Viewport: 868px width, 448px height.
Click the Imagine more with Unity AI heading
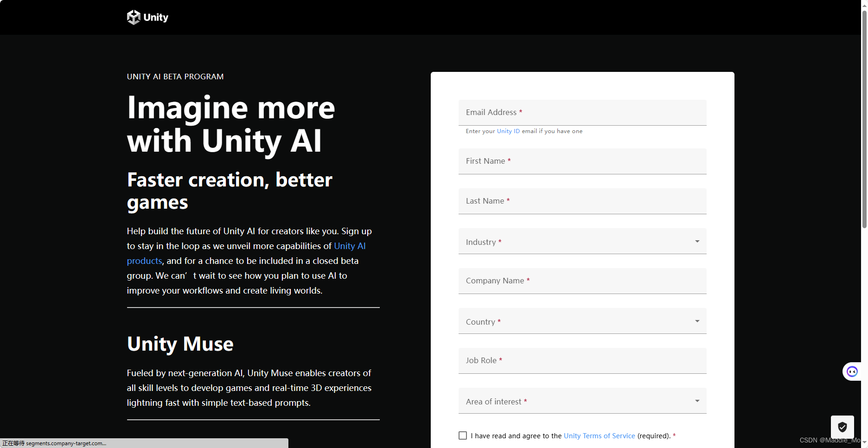[231, 124]
